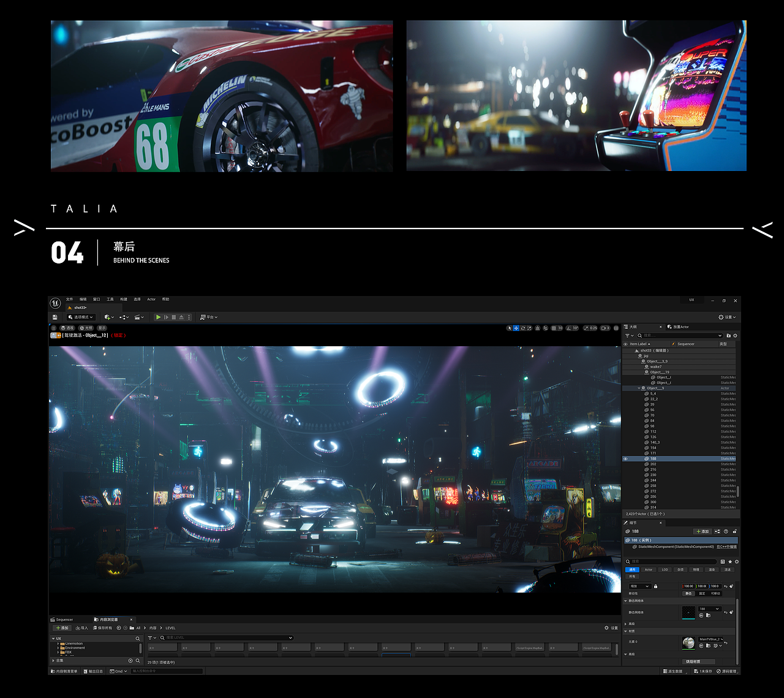Toggle the details panel lock icon
Image resolution: width=784 pixels, height=698 pixels.
tap(735, 531)
